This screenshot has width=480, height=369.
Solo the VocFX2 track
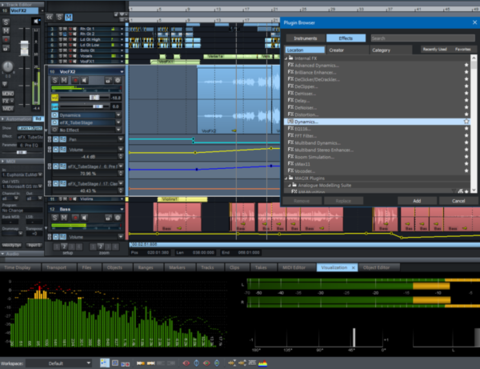tap(55, 80)
